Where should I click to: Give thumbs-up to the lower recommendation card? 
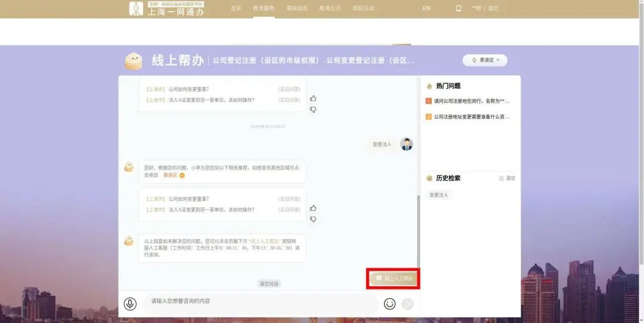tap(313, 208)
